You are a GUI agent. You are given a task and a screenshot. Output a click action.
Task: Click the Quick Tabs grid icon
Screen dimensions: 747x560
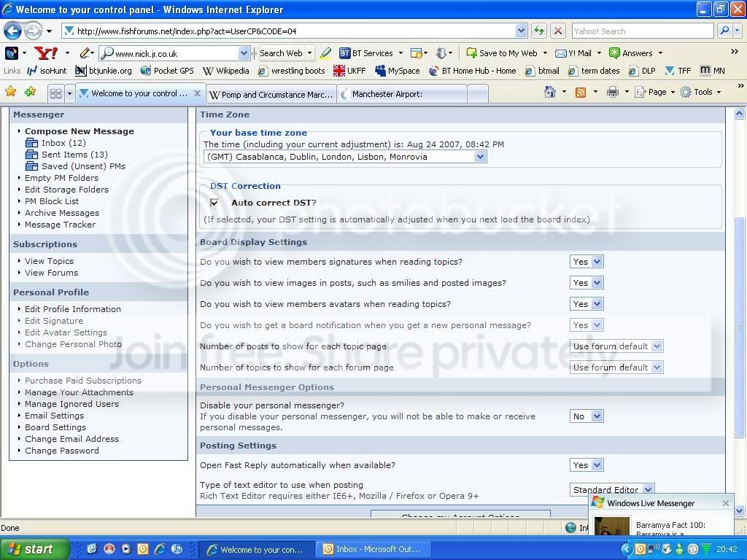point(55,93)
